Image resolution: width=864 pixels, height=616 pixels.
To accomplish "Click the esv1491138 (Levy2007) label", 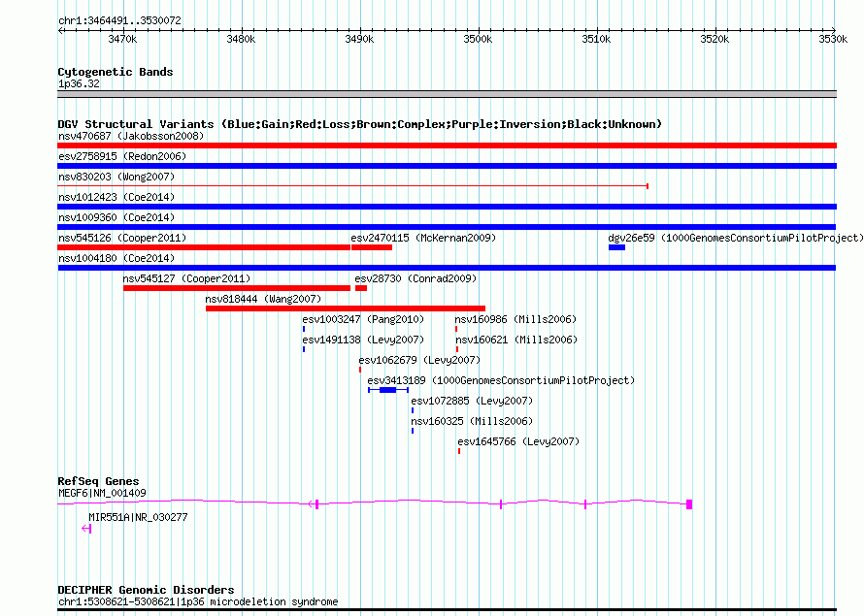I will pos(363,340).
